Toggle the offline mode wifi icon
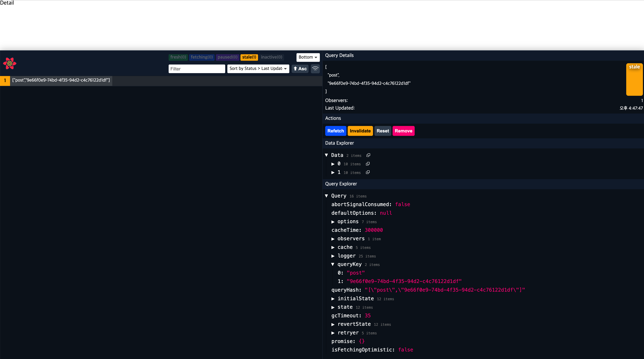This screenshot has height=359, width=644. [x=315, y=68]
